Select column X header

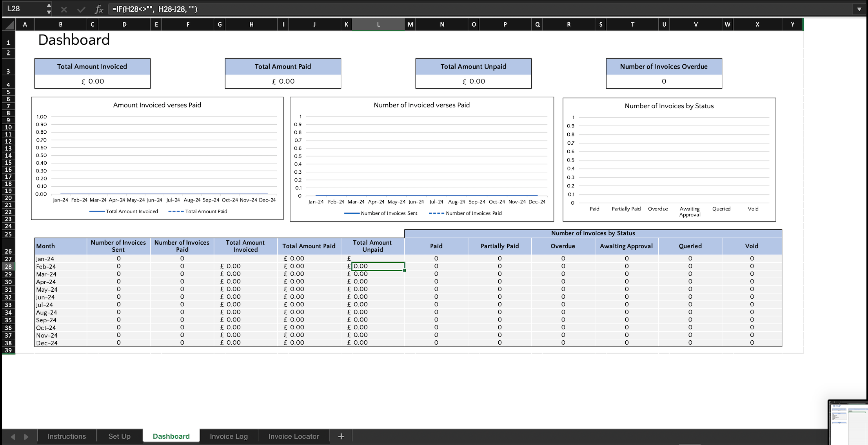(x=757, y=24)
